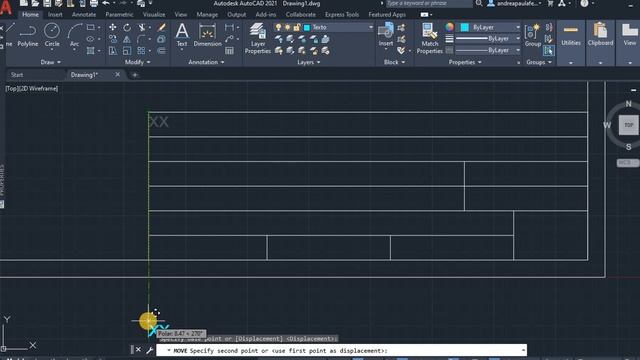640x360 pixels.
Task: Activate the Explode tool
Action: tap(162, 39)
